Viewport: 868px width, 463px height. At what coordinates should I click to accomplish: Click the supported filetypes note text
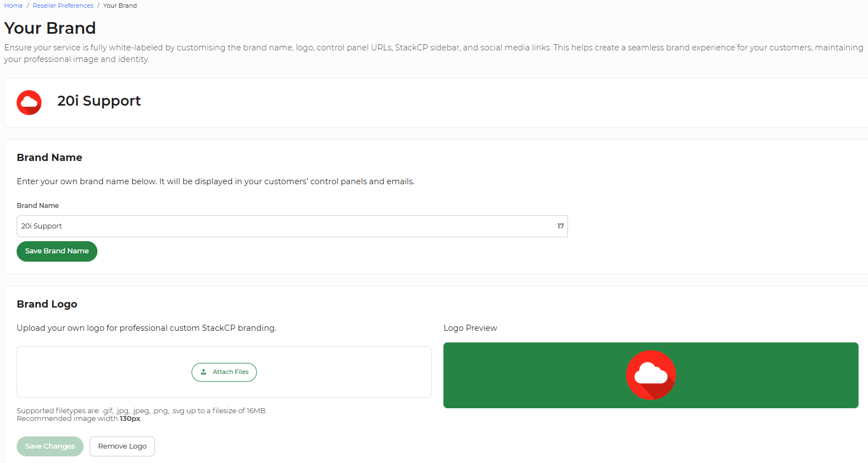(142, 415)
